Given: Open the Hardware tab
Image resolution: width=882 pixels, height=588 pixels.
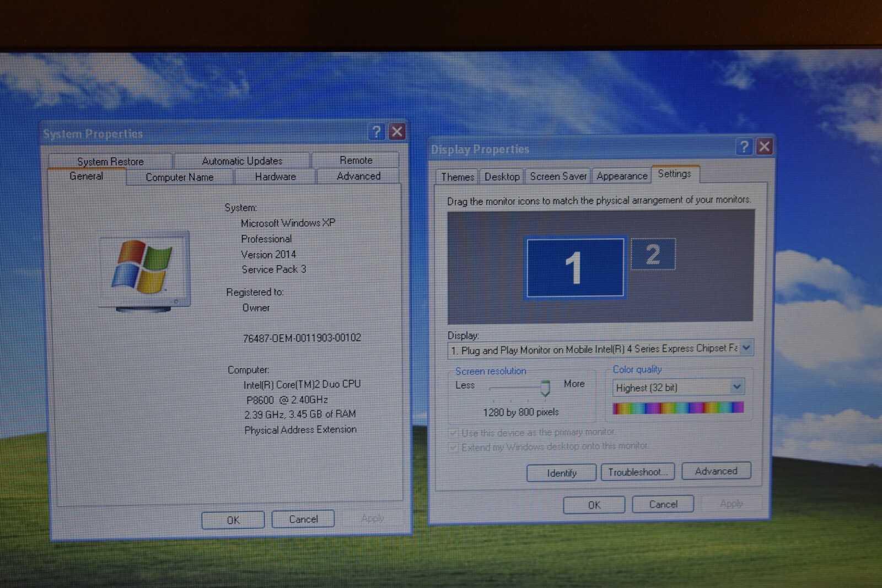Looking at the screenshot, I should [275, 176].
